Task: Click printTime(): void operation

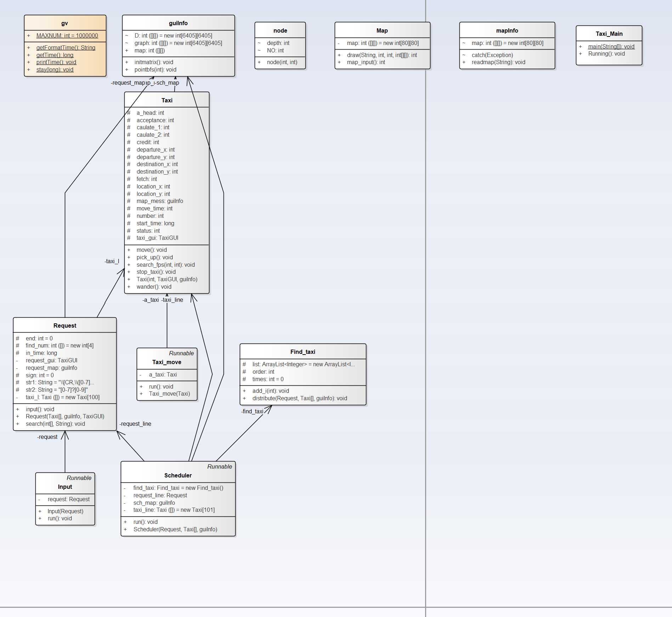Action: (56, 62)
